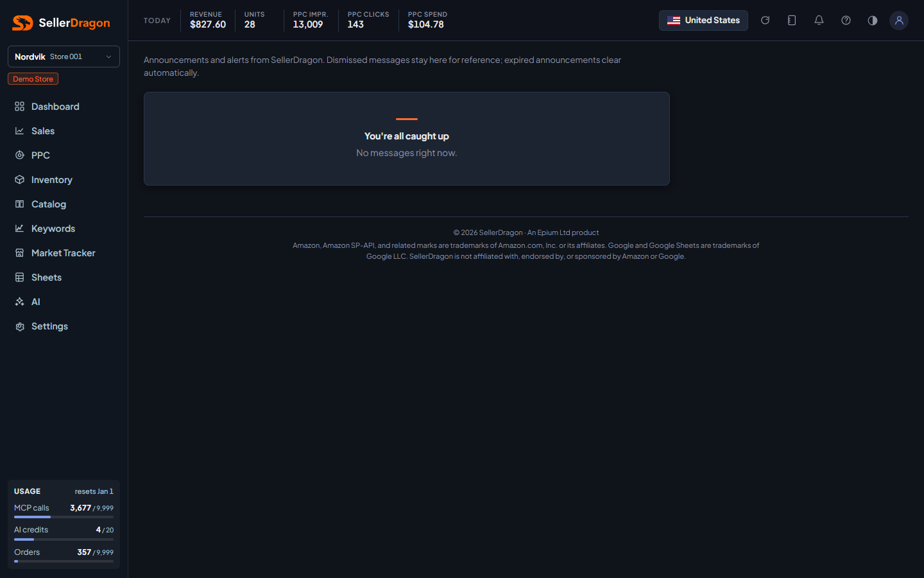This screenshot has width=924, height=578.
Task: Toggle the dark/light theme icon
Action: pos(873,21)
